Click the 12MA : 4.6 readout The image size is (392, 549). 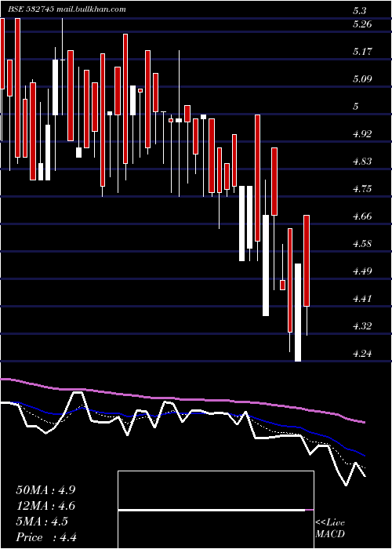(x=45, y=506)
